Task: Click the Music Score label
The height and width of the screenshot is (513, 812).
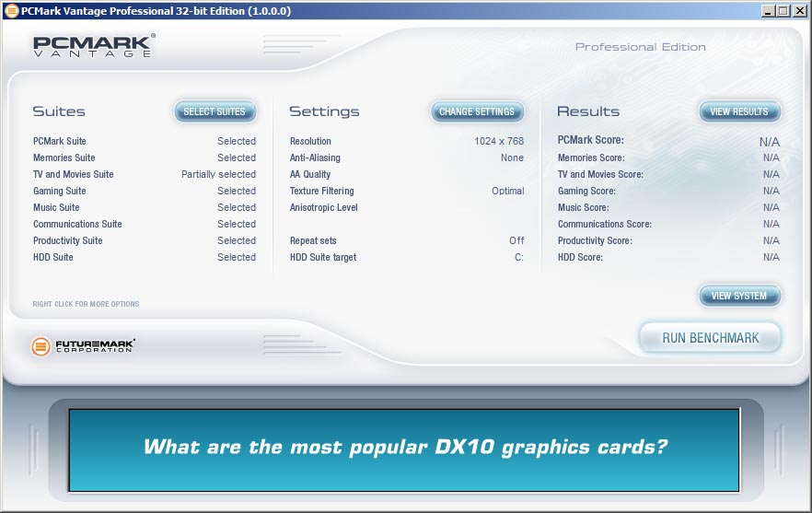Action: [583, 207]
